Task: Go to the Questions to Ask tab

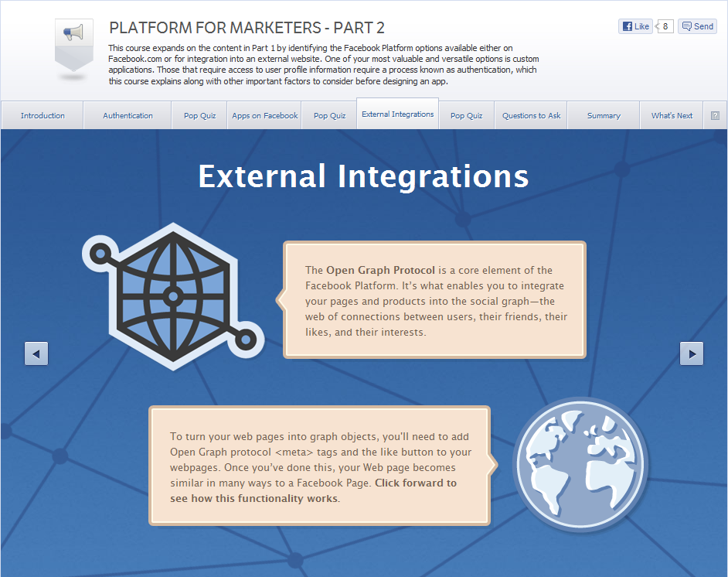Action: [x=531, y=115]
